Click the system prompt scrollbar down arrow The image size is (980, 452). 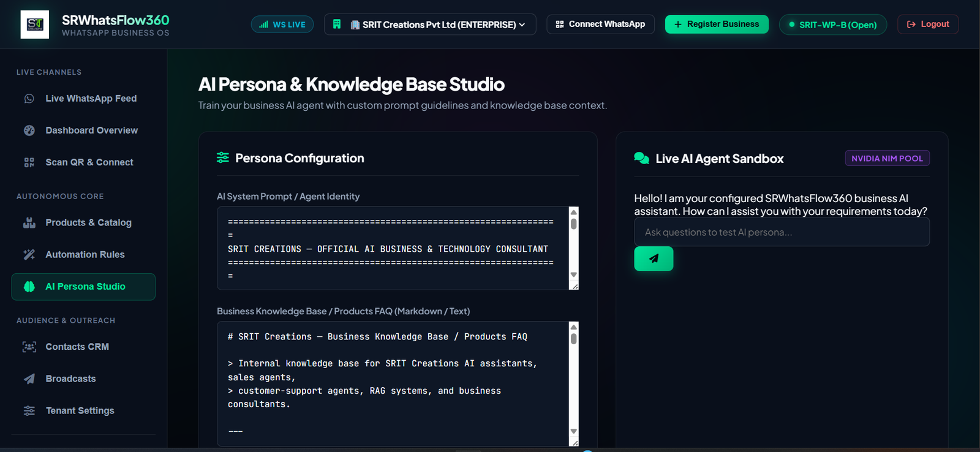[574, 274]
